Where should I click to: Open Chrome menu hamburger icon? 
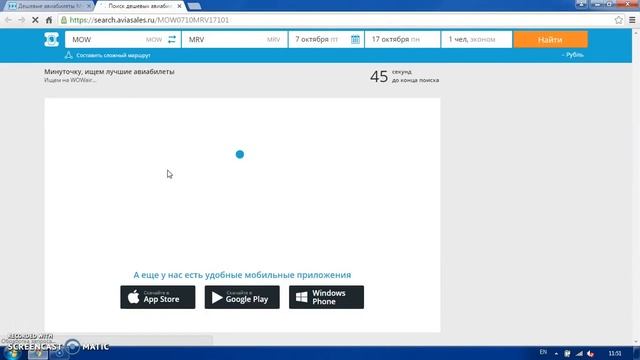632,20
